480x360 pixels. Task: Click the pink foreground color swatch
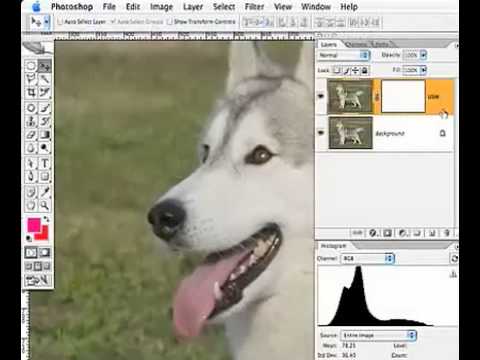click(34, 225)
